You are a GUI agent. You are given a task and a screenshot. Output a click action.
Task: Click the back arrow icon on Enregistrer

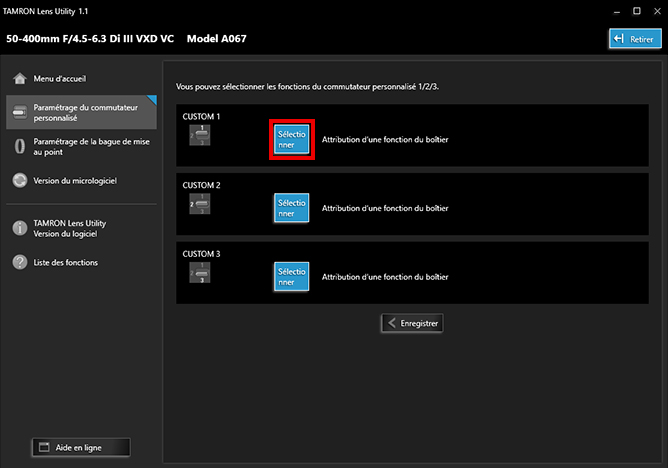point(392,323)
